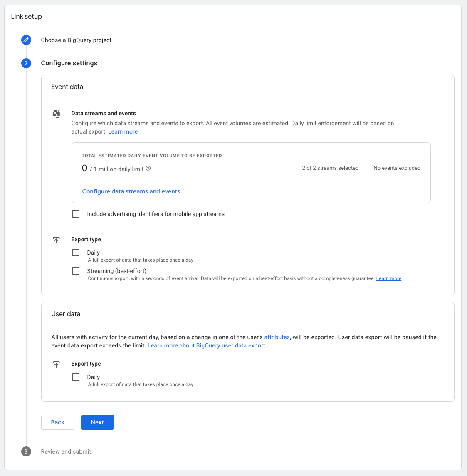
Task: Check the Daily user data export option
Action: 76,377
